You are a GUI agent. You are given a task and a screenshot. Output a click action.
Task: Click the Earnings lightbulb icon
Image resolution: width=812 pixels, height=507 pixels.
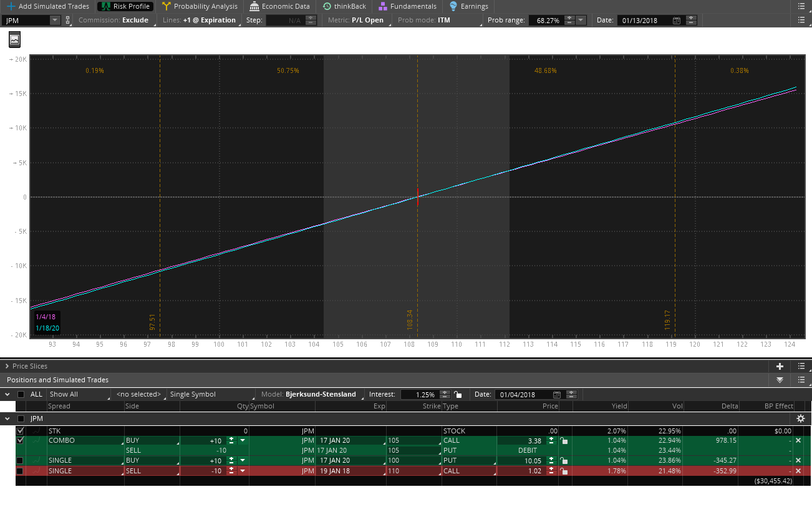[x=453, y=6]
